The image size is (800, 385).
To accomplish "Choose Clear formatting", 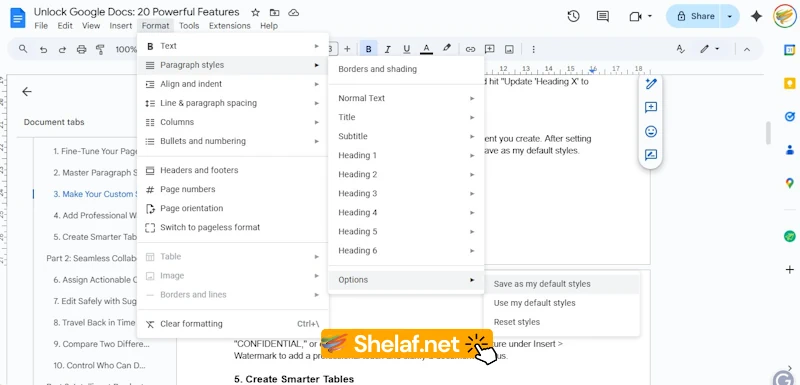I will pos(233,324).
